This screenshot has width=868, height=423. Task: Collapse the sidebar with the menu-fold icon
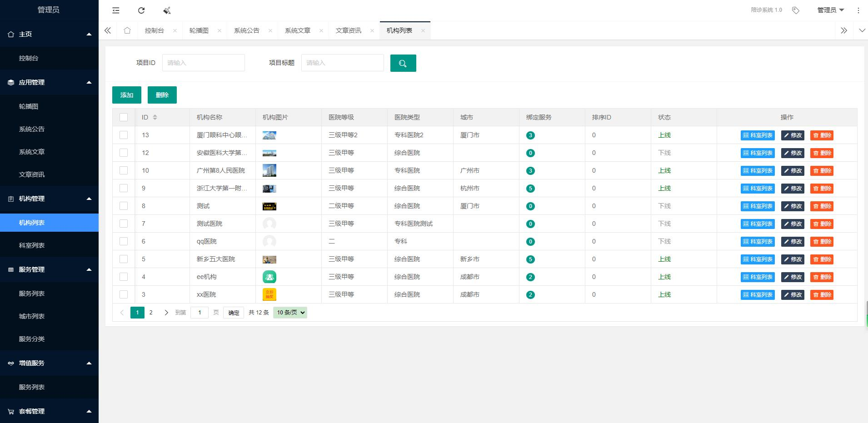[116, 10]
